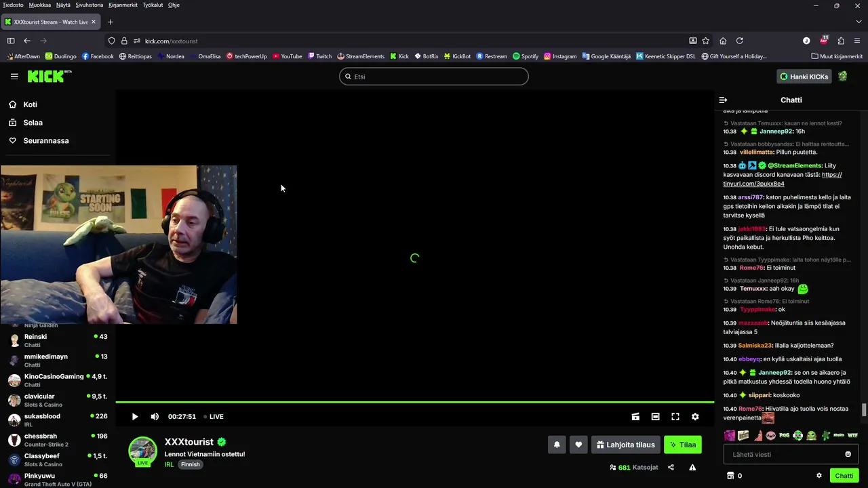Report stream with warning triangle icon

692,467
